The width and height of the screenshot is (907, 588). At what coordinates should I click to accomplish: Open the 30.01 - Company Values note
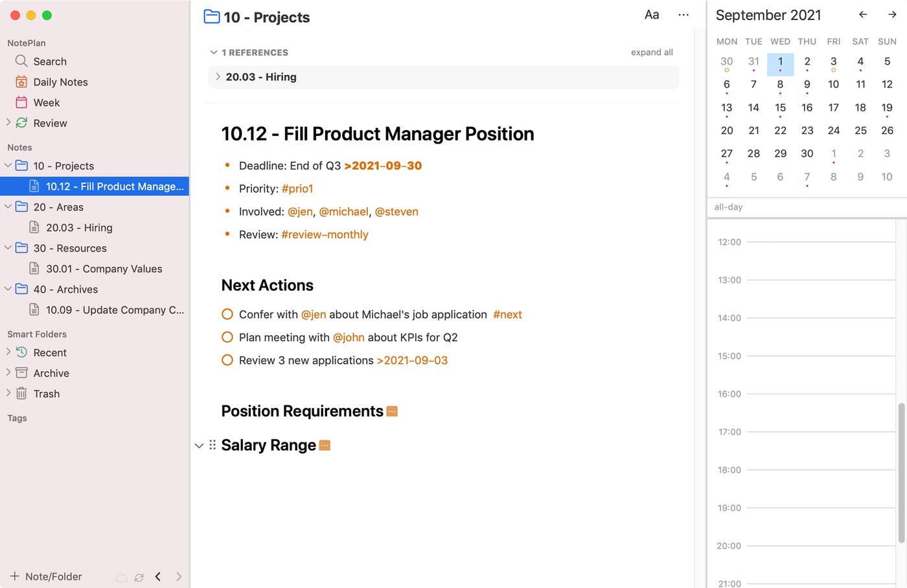104,269
